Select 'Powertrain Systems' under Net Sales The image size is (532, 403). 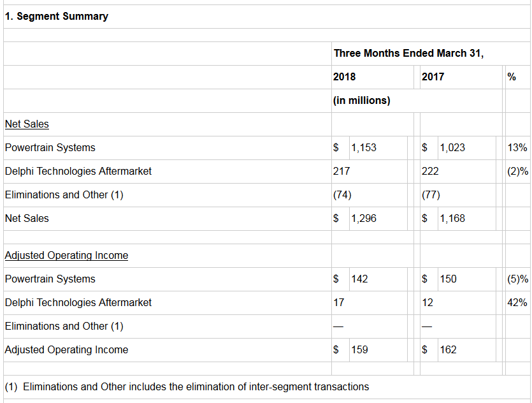click(x=50, y=148)
